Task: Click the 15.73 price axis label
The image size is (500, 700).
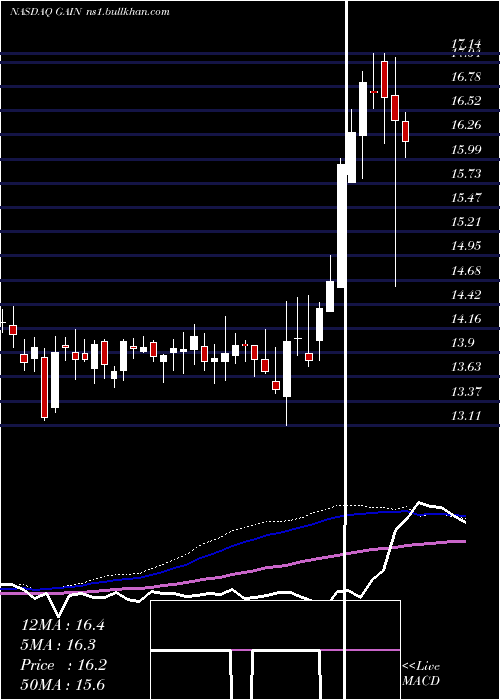Action: click(466, 174)
